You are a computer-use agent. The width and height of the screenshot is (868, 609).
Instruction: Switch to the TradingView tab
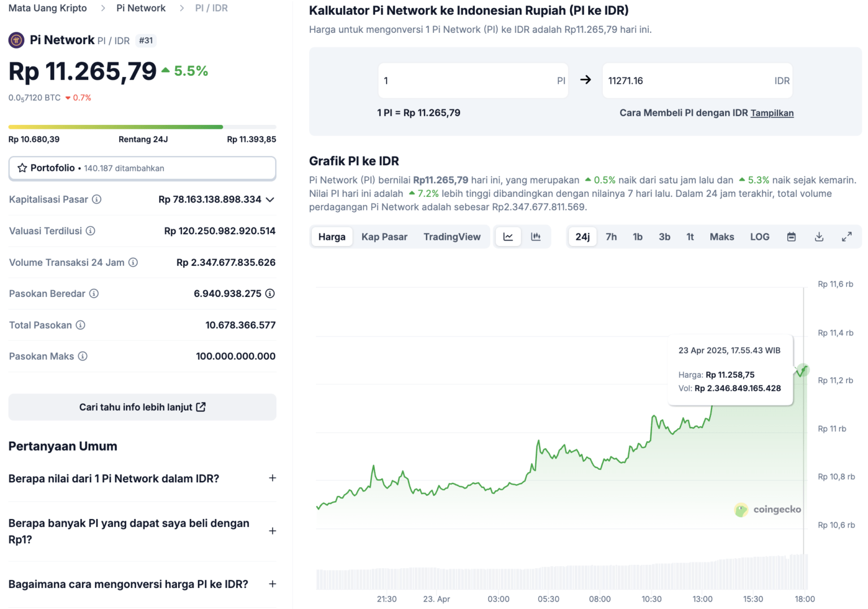452,236
